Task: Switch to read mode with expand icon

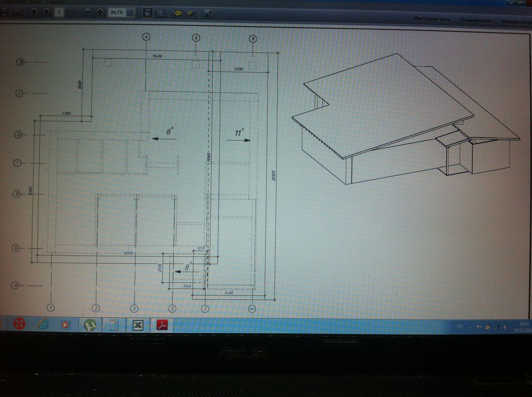Action: pyautogui.click(x=209, y=14)
